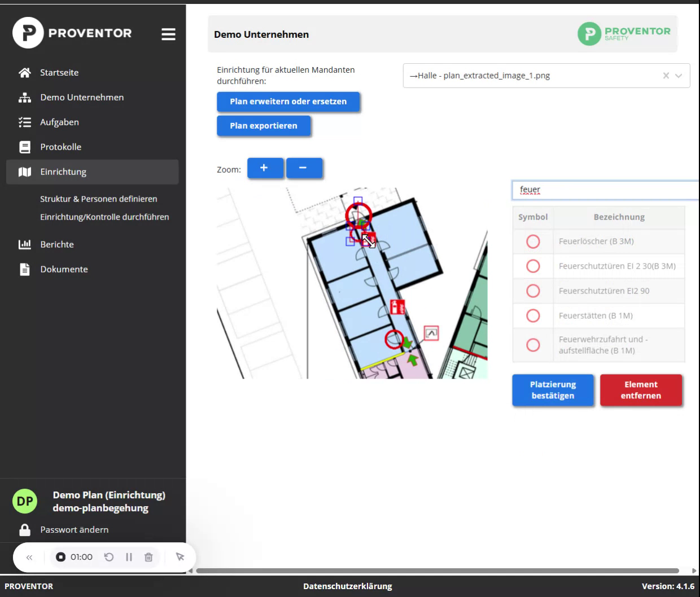Select the Feuerlöscher (B 3M) symbol

533,242
